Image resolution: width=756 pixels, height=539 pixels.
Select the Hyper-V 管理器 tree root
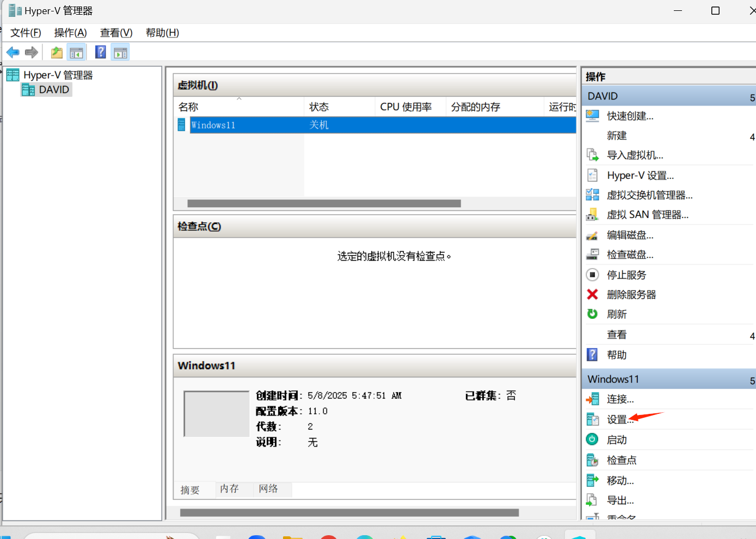tap(58, 75)
